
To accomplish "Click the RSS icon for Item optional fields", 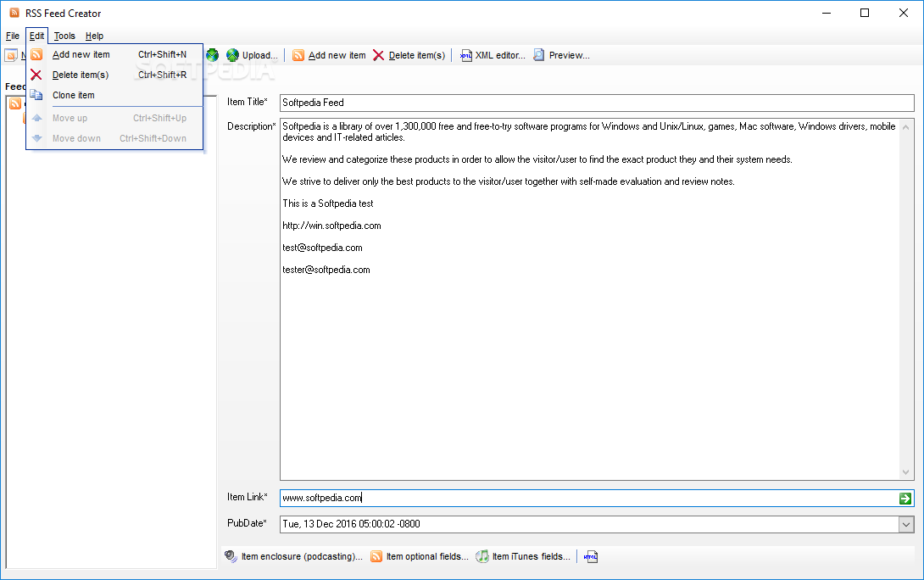I will click(376, 556).
